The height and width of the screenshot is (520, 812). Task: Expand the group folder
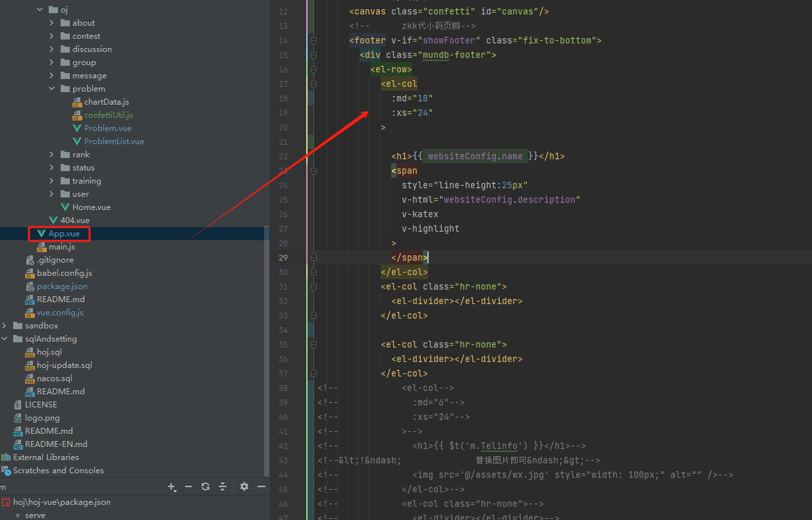click(x=52, y=63)
